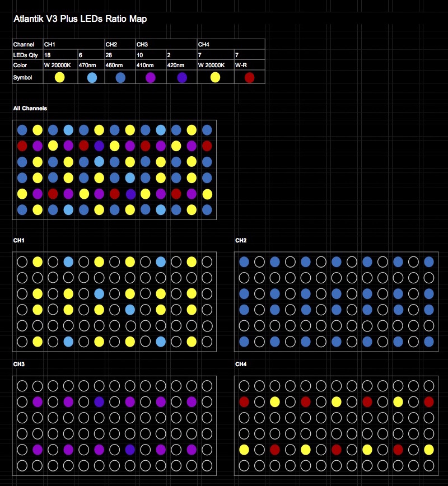Select the quantity value 6 above 470nm
This screenshot has width=448, height=486.
coord(81,55)
